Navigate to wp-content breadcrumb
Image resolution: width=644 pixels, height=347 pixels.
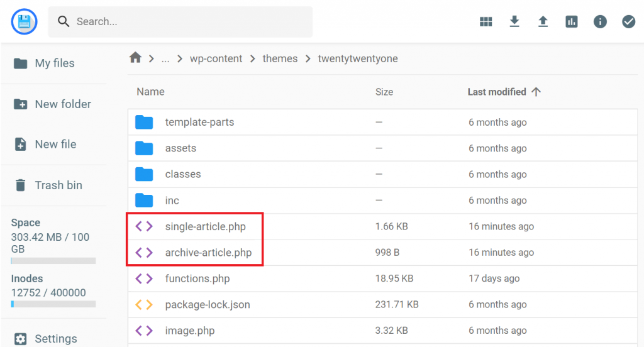tap(216, 58)
